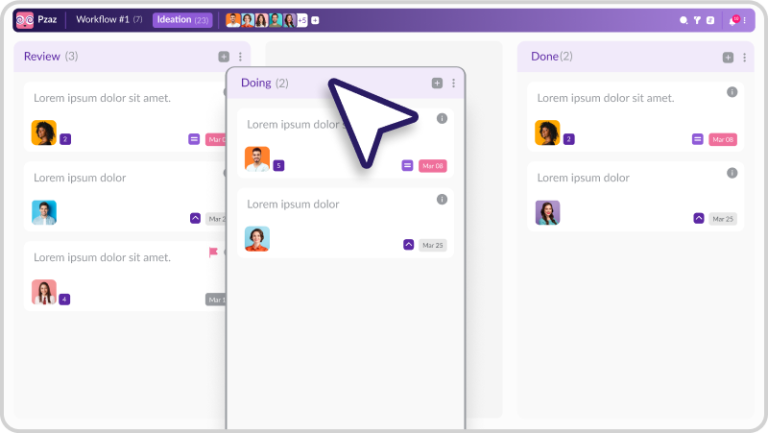Add a card to Review column
Image resolution: width=768 pixels, height=433 pixels.
point(224,57)
